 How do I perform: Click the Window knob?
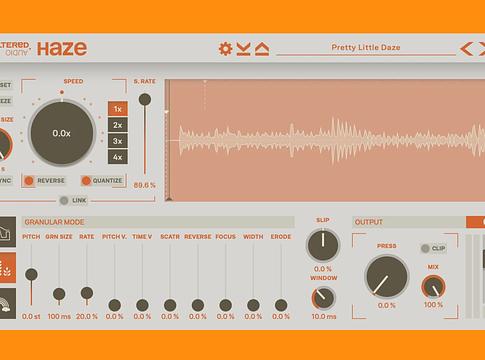(323, 298)
